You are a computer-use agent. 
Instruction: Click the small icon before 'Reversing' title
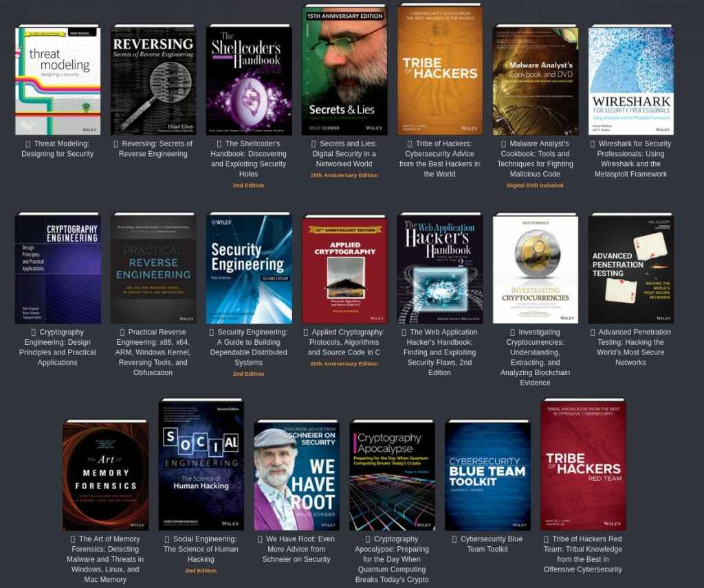(x=115, y=144)
